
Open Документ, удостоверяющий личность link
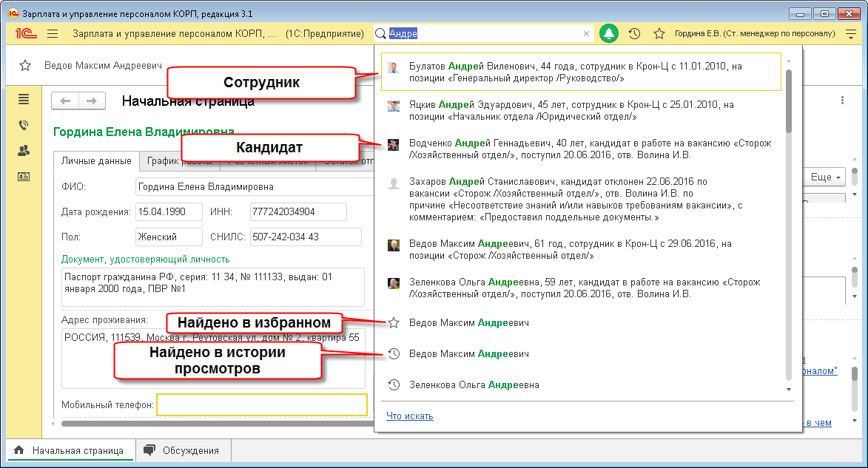(145, 259)
